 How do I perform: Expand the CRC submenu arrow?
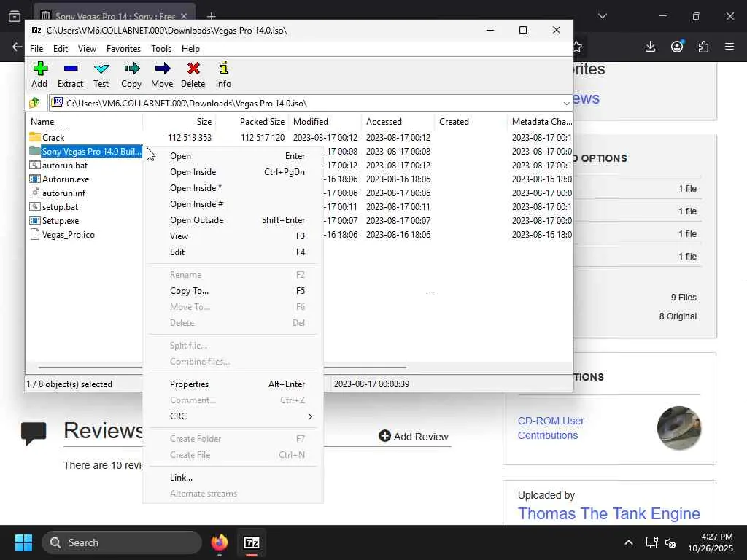[310, 416]
